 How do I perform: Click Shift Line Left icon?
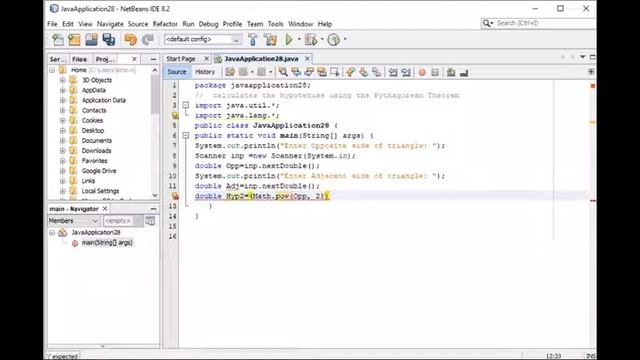pos(393,72)
